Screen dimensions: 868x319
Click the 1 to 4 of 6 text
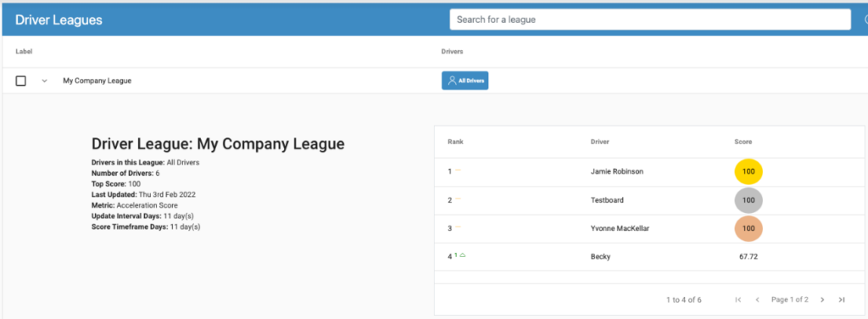click(684, 299)
